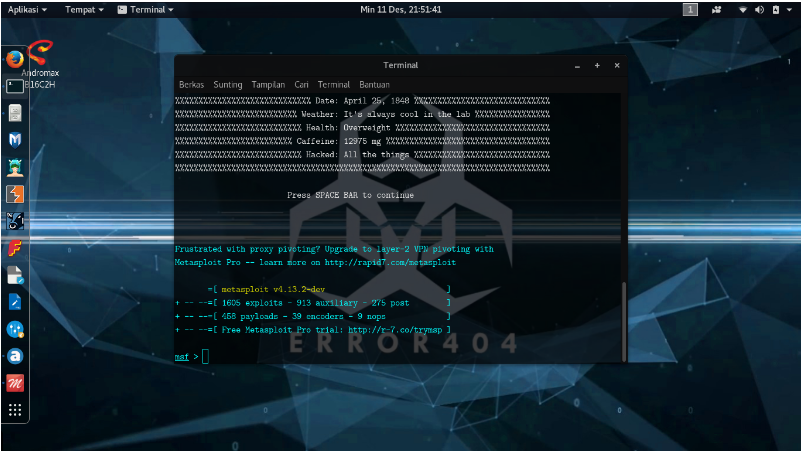This screenshot has width=802, height=451.
Task: Maximize the Terminal window with plus button
Action: (597, 65)
